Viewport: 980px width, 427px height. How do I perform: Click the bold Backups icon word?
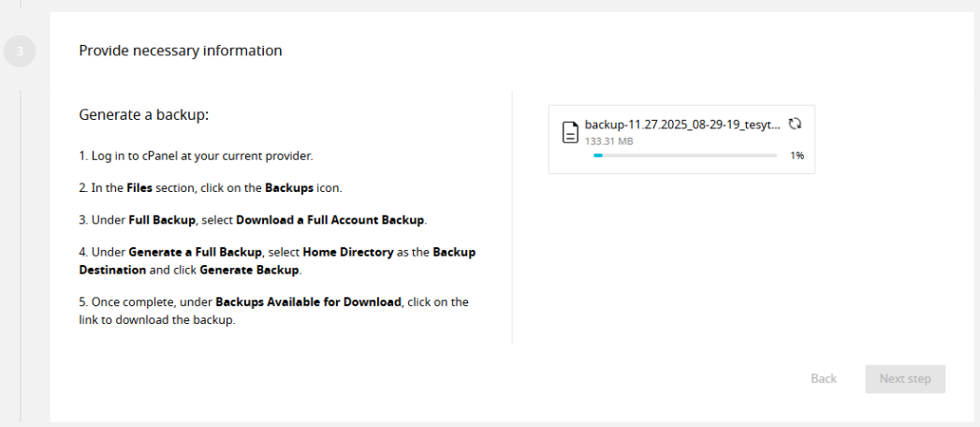point(289,187)
